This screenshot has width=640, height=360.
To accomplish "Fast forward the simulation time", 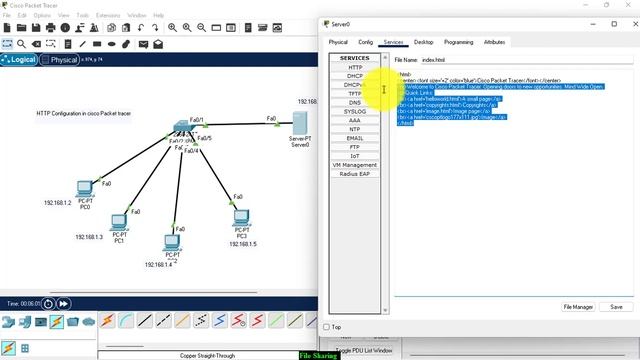I will [x=63, y=304].
